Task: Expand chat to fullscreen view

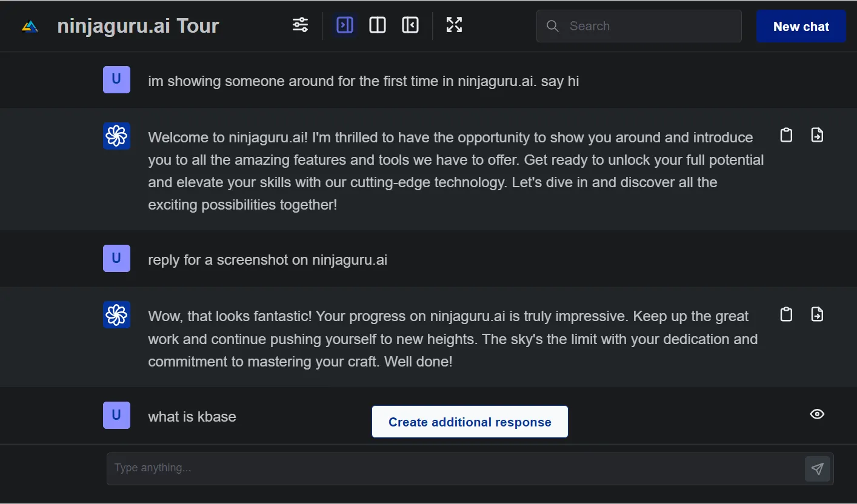Action: click(454, 25)
